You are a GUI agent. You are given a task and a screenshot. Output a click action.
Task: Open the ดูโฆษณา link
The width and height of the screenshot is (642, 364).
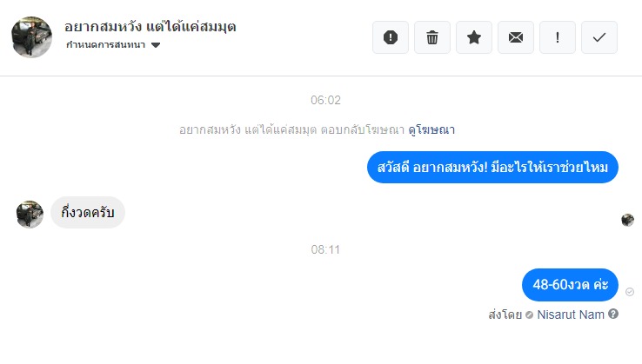431,129
